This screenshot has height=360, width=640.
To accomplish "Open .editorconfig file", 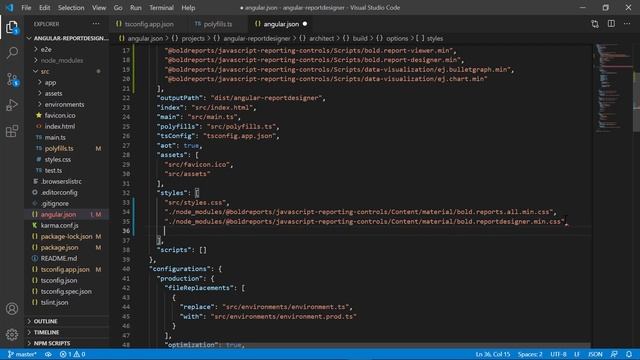I will [x=59, y=193].
